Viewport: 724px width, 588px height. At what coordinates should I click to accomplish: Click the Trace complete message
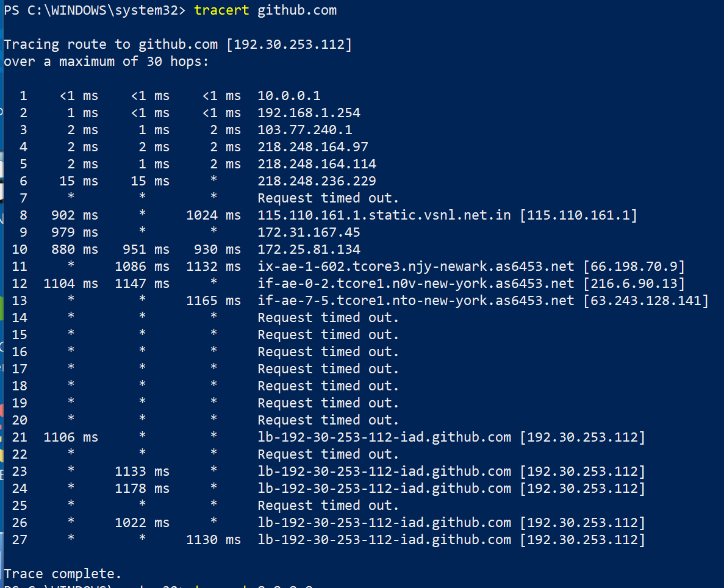[63, 574]
